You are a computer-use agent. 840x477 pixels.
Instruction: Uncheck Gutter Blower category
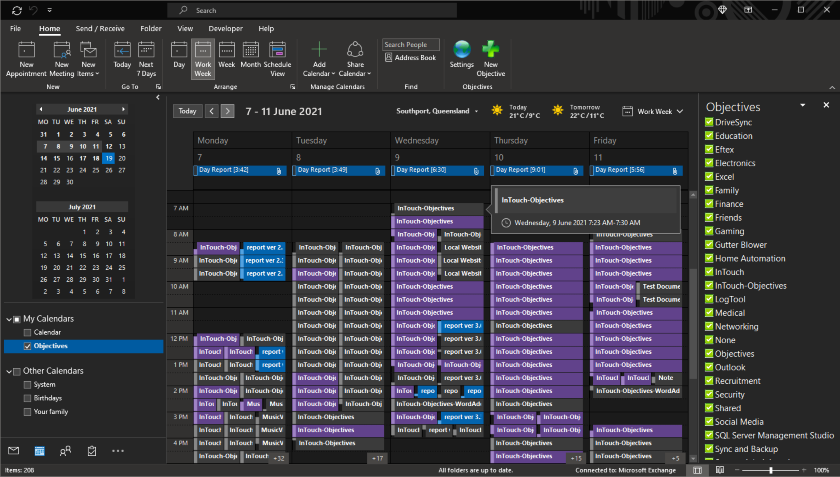pyautogui.click(x=709, y=244)
